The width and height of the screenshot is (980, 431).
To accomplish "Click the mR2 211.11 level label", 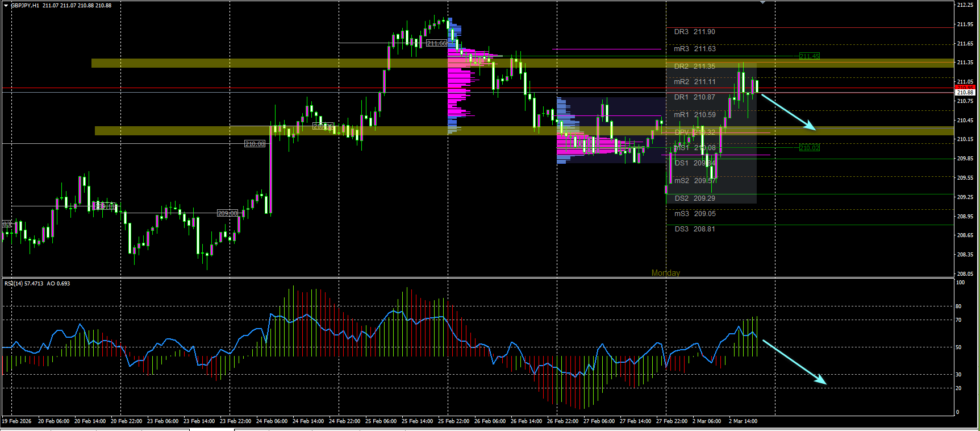I will tap(695, 82).
